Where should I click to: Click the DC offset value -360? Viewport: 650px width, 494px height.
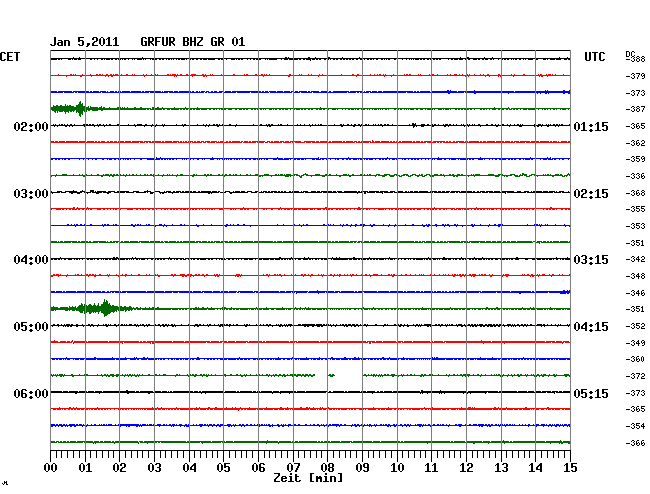point(635,359)
